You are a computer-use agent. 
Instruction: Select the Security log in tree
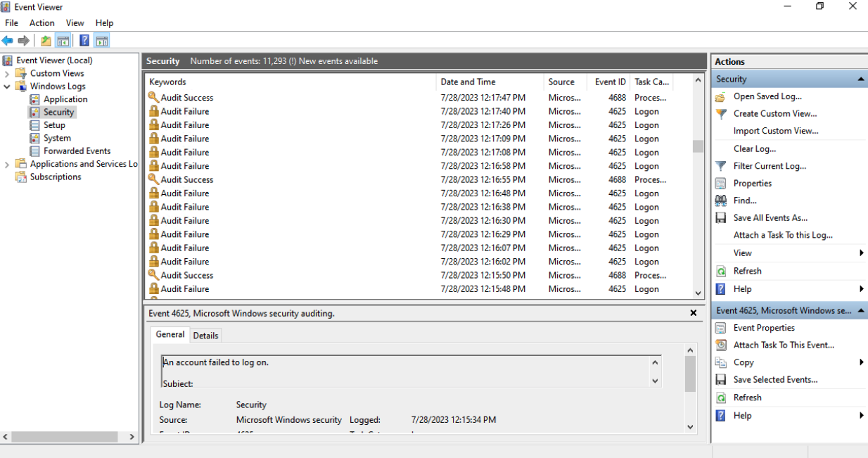pyautogui.click(x=58, y=113)
